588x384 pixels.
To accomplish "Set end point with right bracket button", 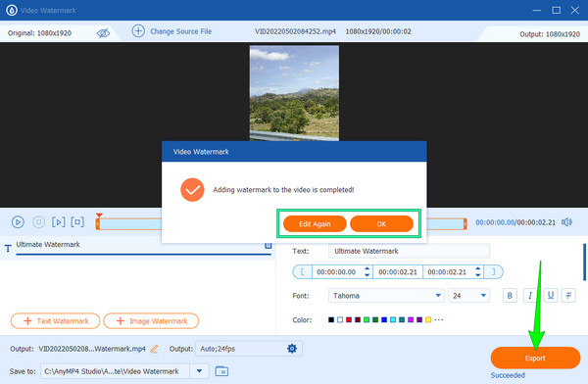I will coord(494,272).
